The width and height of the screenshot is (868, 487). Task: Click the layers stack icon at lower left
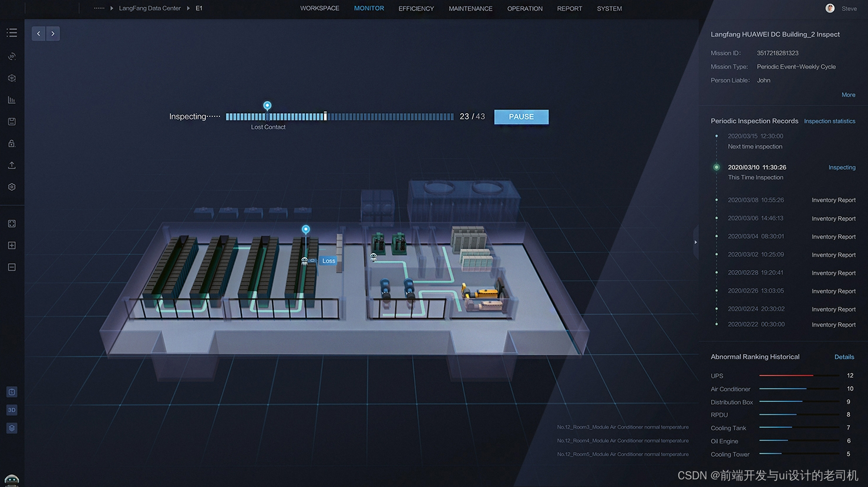coord(12,428)
